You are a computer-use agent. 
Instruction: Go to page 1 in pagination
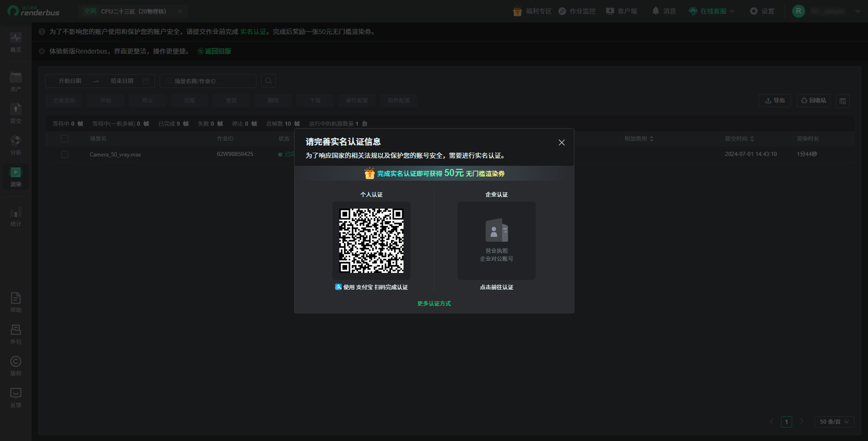[x=787, y=422]
